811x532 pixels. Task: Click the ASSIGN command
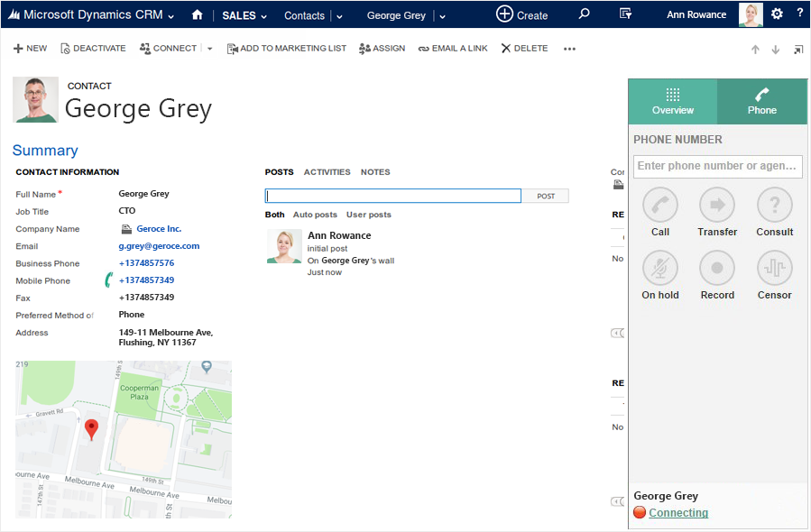click(382, 48)
